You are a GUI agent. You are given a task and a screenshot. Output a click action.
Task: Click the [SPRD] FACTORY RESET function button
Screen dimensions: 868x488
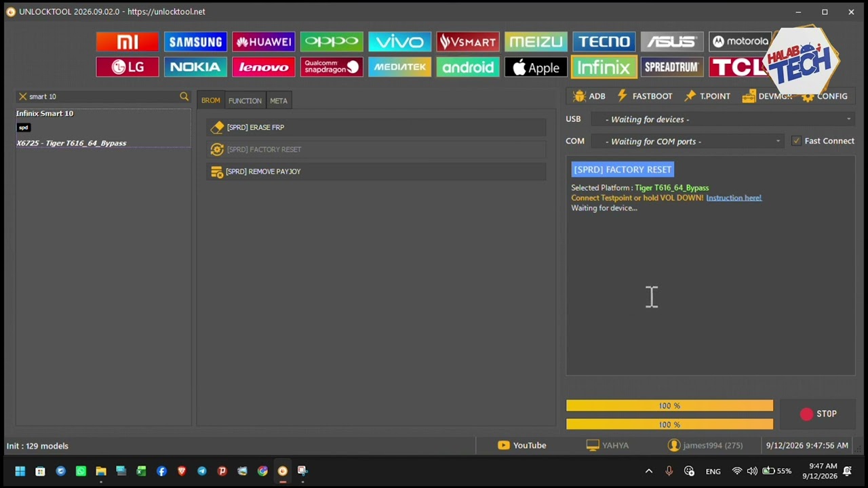point(376,149)
